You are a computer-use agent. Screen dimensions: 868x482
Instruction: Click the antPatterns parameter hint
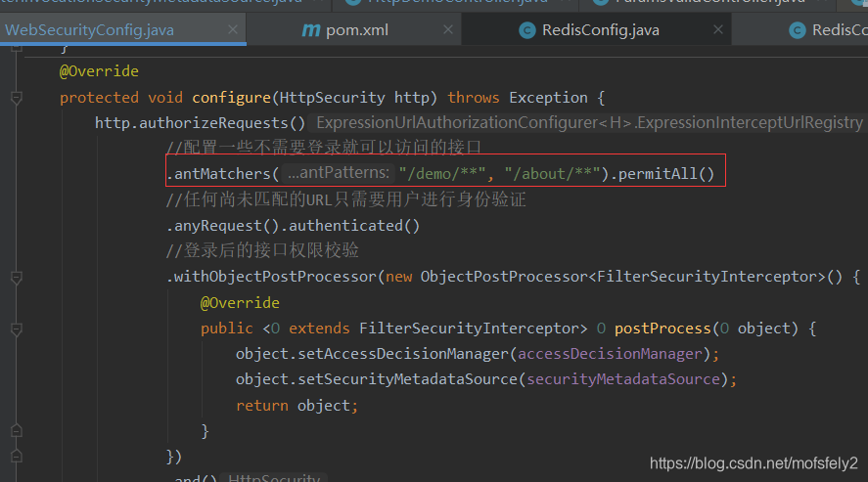tap(339, 174)
